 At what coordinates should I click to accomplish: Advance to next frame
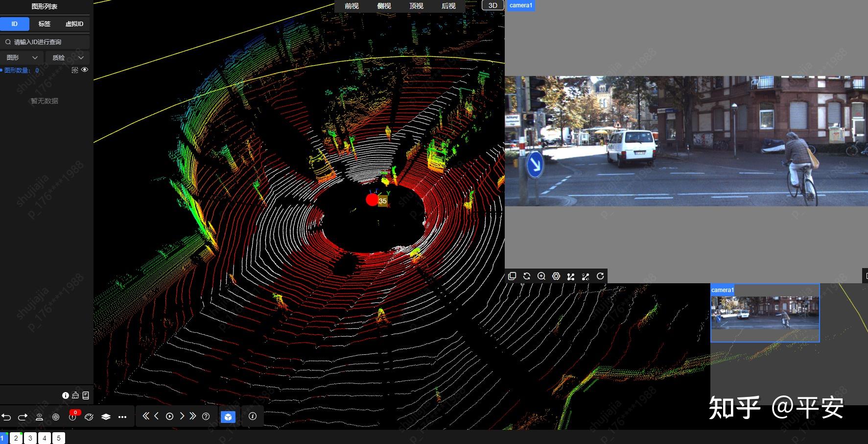[x=182, y=416]
